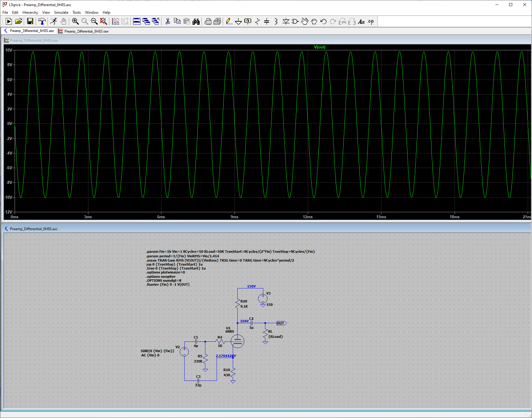Click the 9ms label on the time axis

pos(234,217)
